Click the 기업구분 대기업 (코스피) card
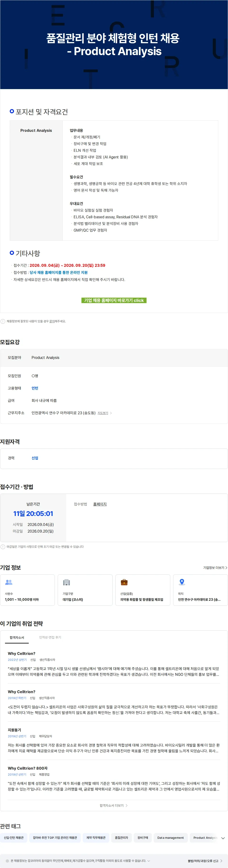The height and width of the screenshot is (868, 228). tap(85, 590)
